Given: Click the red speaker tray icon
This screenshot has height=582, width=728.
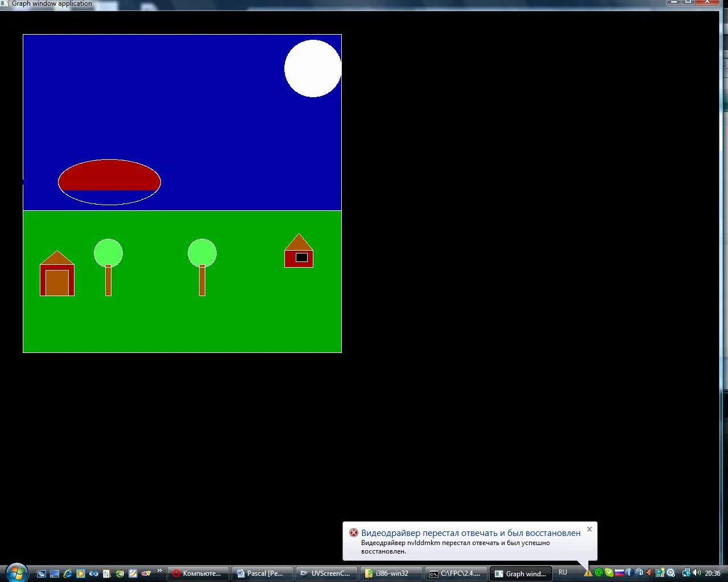Looking at the screenshot, I should coord(650,573).
